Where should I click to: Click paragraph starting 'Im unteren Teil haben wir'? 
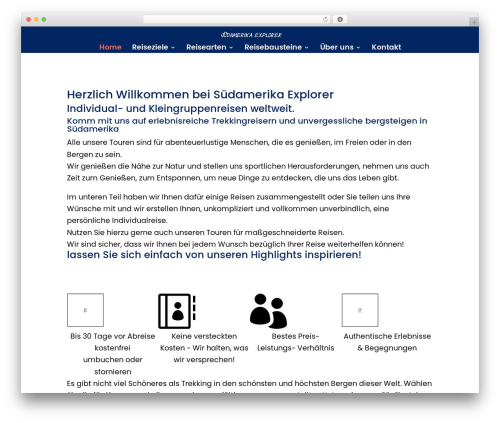coord(238,209)
